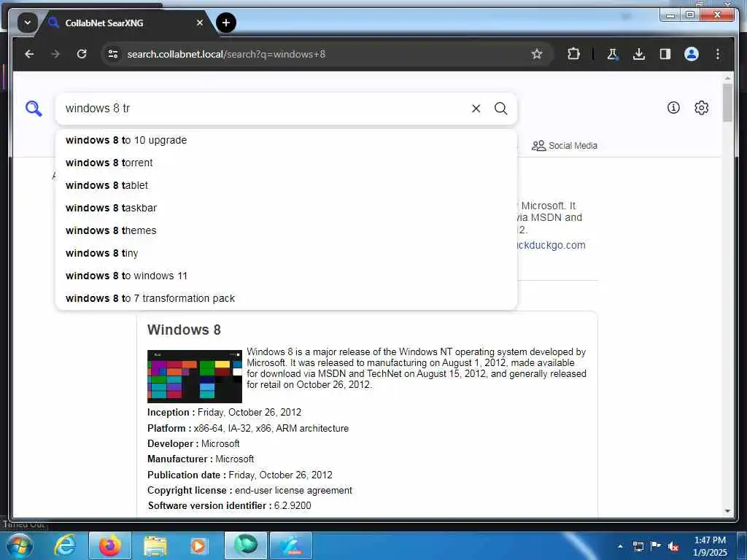
Task: Reload the page
Action: click(x=82, y=54)
